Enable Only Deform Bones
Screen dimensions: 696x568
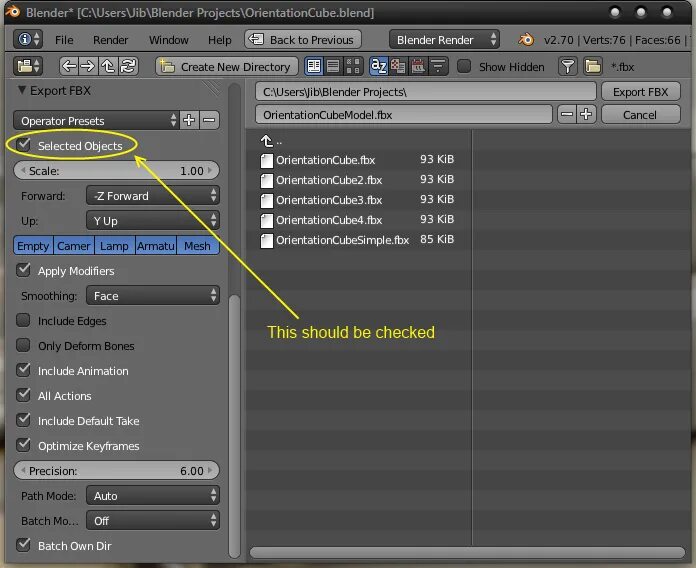click(x=23, y=345)
